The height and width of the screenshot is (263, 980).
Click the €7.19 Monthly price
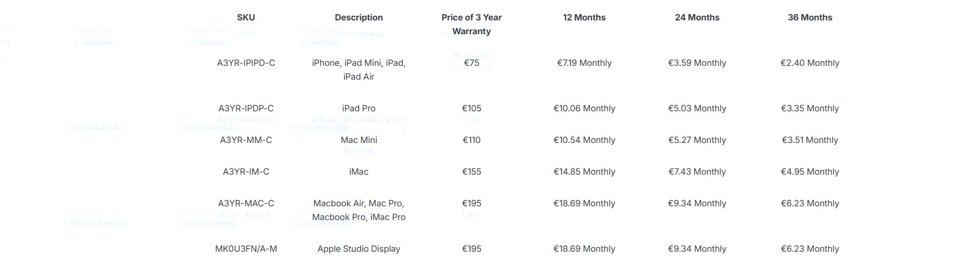(584, 63)
